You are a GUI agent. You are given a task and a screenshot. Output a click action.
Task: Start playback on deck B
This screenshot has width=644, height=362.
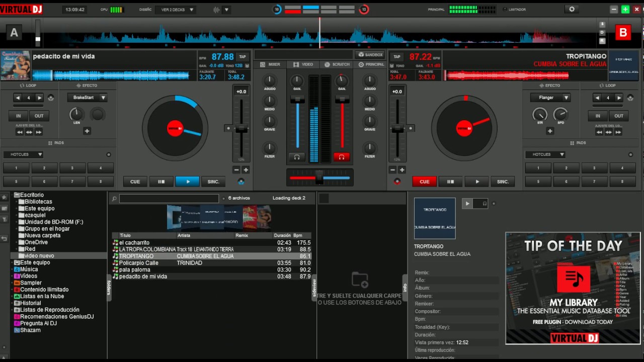tap(476, 182)
